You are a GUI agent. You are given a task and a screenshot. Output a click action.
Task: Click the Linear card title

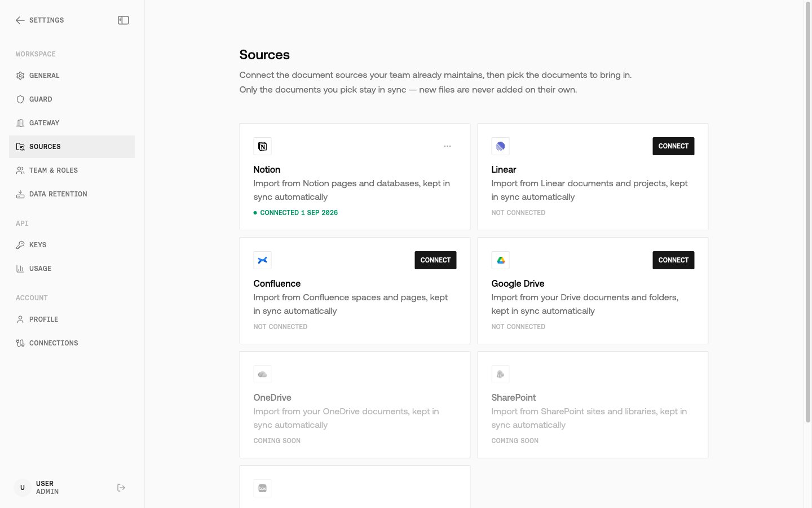[504, 169]
